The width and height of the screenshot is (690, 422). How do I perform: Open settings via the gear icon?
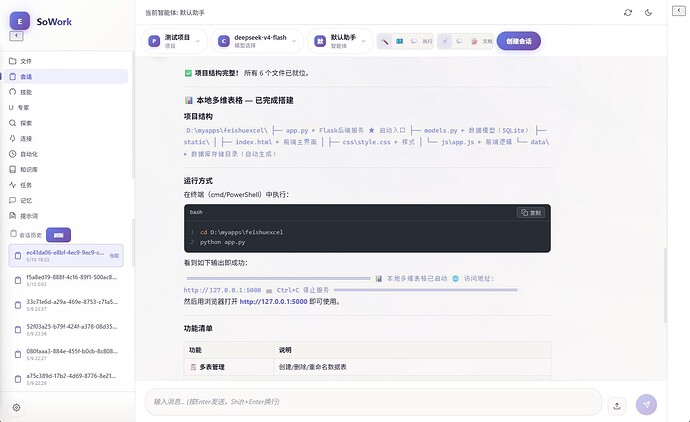click(x=16, y=407)
